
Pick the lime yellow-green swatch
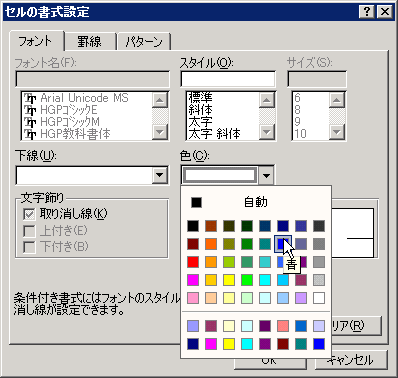coord(229,262)
